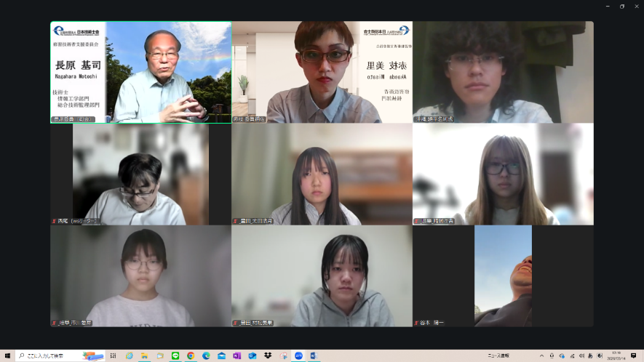Toggle the Japanese IME あ input mode
The width and height of the screenshot is (644, 362).
pos(589,356)
